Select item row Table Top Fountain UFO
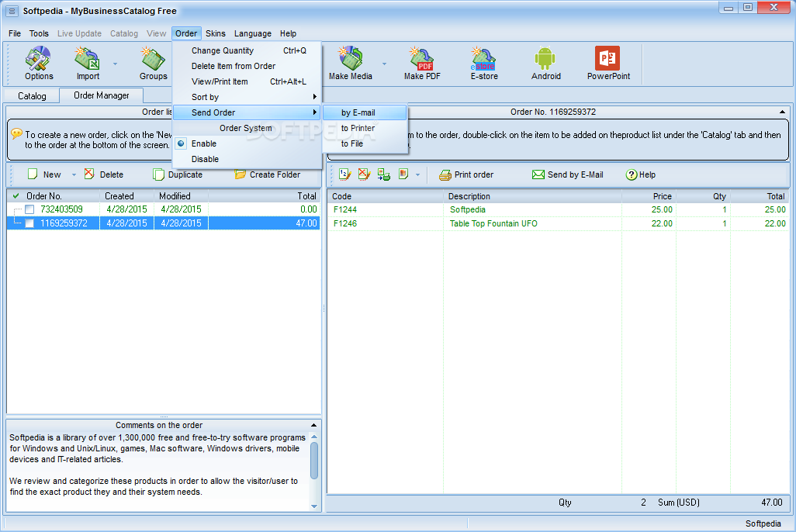Screen dimensions: 796x532 pyautogui.click(x=558, y=223)
